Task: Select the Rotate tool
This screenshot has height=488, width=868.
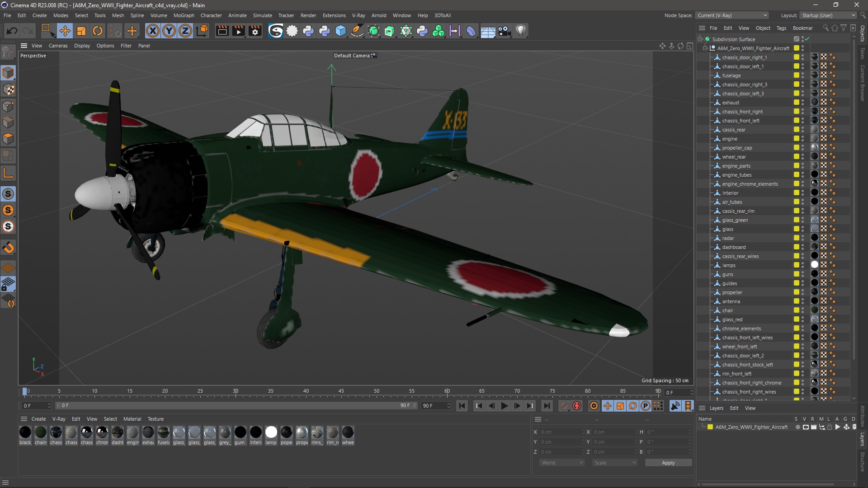Action: click(x=98, y=31)
